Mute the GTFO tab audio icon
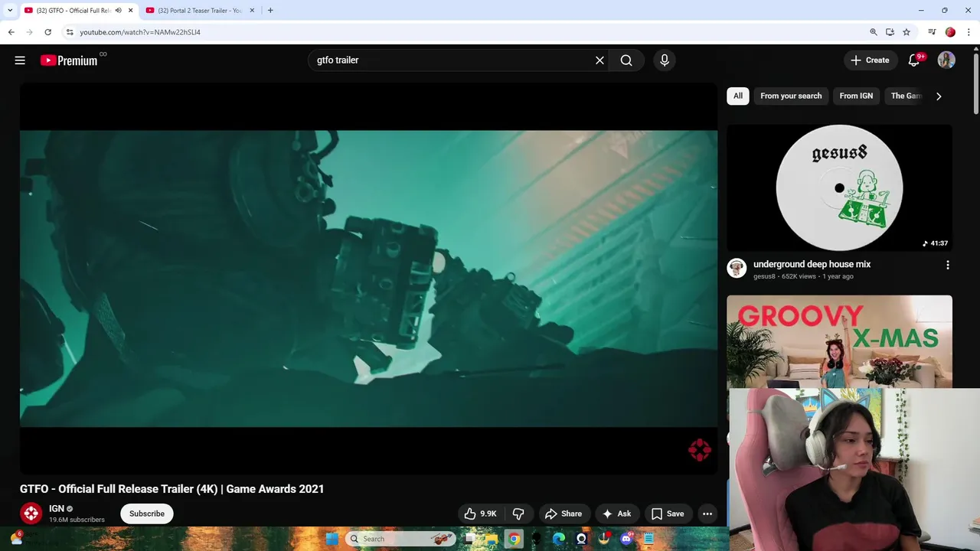 118,11
